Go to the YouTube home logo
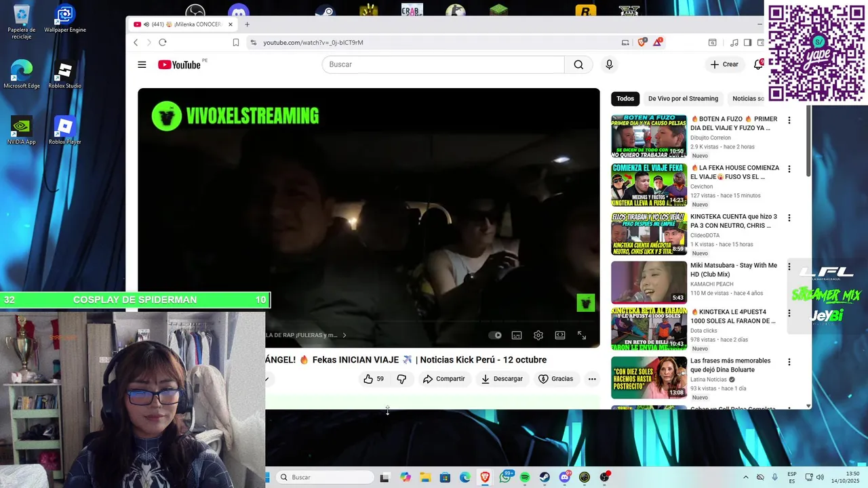Screen dimensions: 868x488 tap(180, 64)
